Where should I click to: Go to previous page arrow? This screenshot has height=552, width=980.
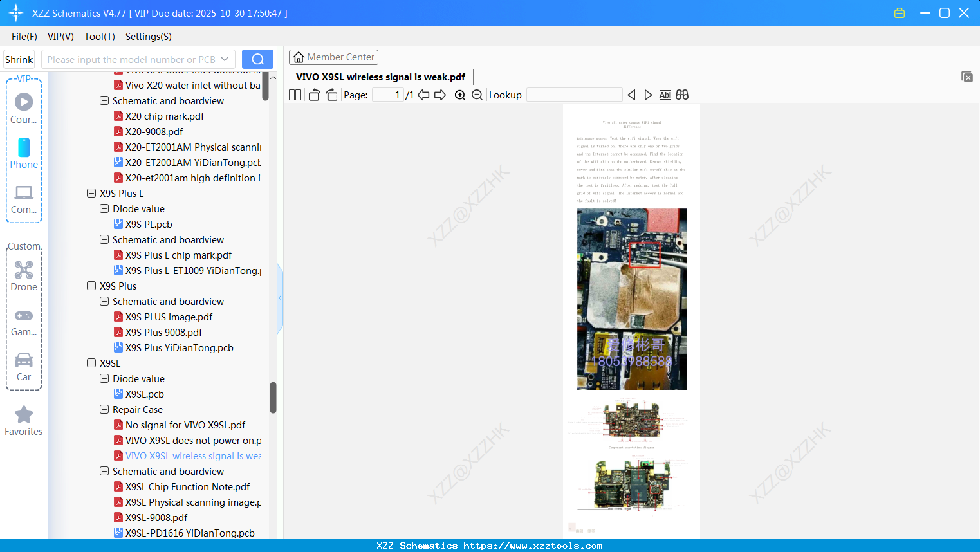[x=423, y=95]
